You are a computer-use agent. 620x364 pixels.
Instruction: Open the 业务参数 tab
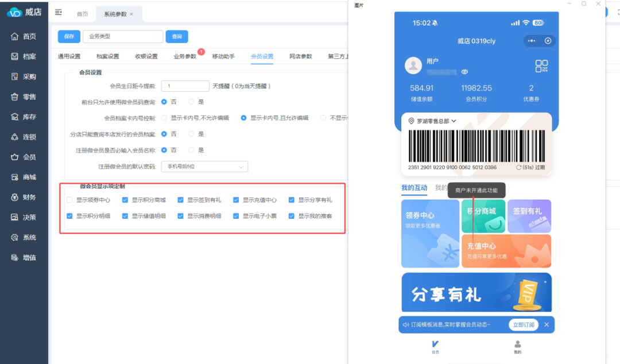pos(185,56)
